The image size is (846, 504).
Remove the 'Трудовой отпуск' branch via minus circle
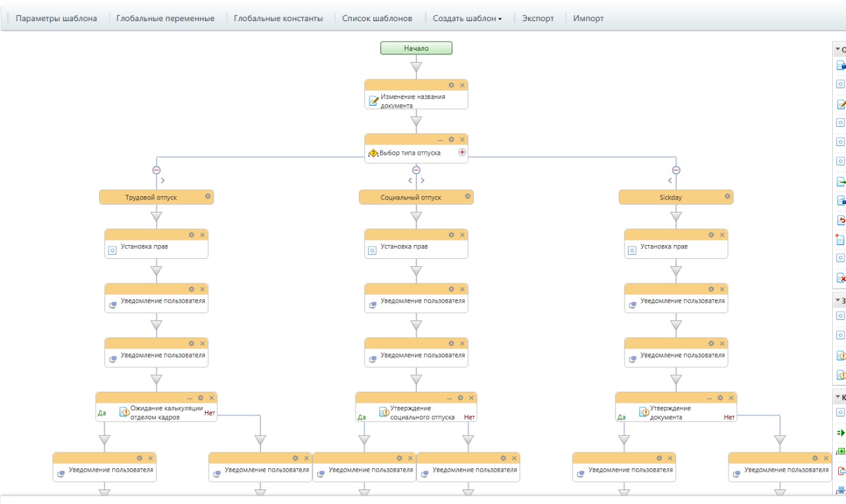coord(157,170)
